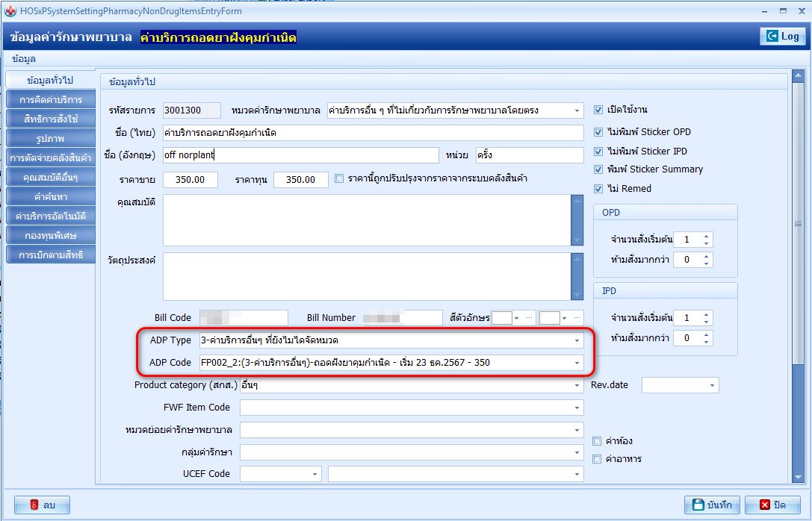
Task: Select the ค่าบริการอัตโนมัติ side tab
Action: (51, 216)
